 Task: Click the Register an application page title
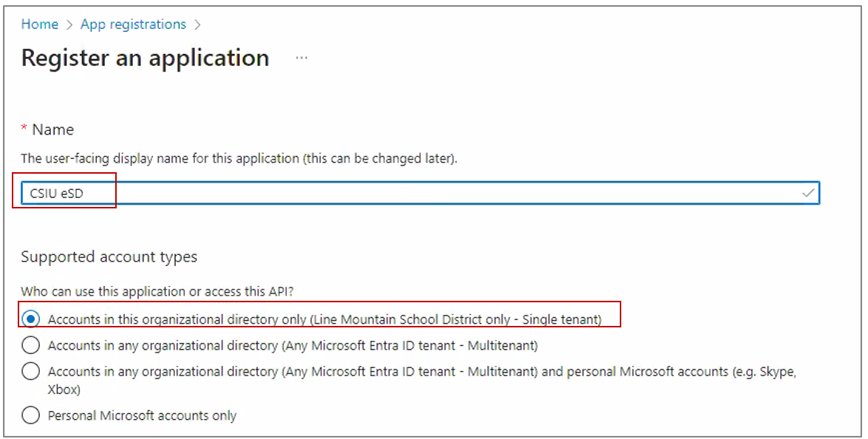pos(145,58)
